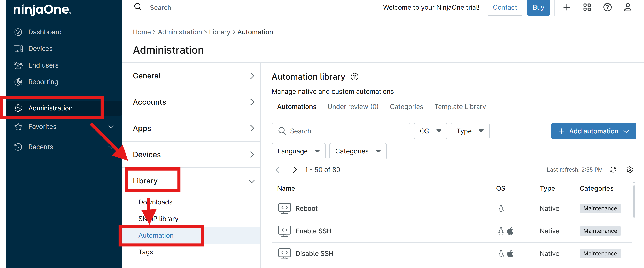Click the previous page arrow

click(278, 170)
